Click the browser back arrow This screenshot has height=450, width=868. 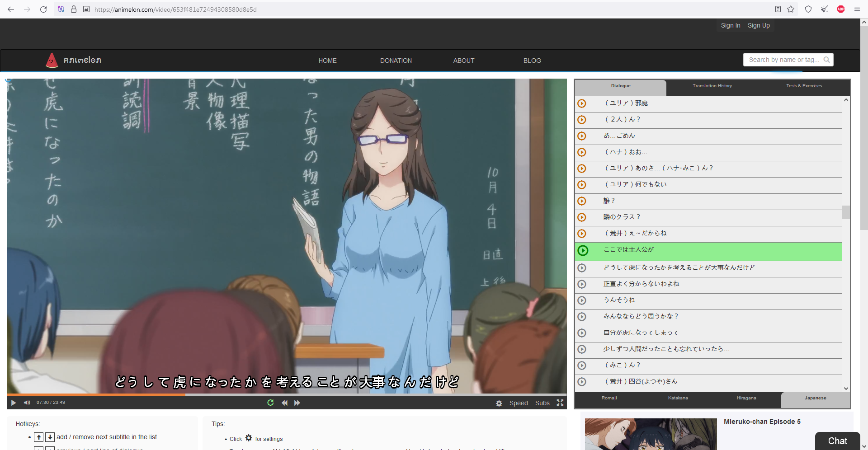[11, 9]
